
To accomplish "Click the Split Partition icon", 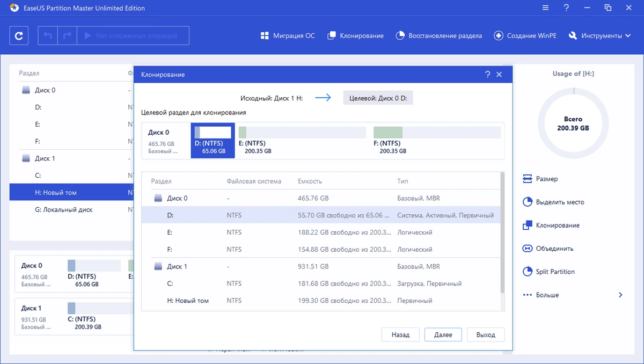I will click(x=527, y=272).
